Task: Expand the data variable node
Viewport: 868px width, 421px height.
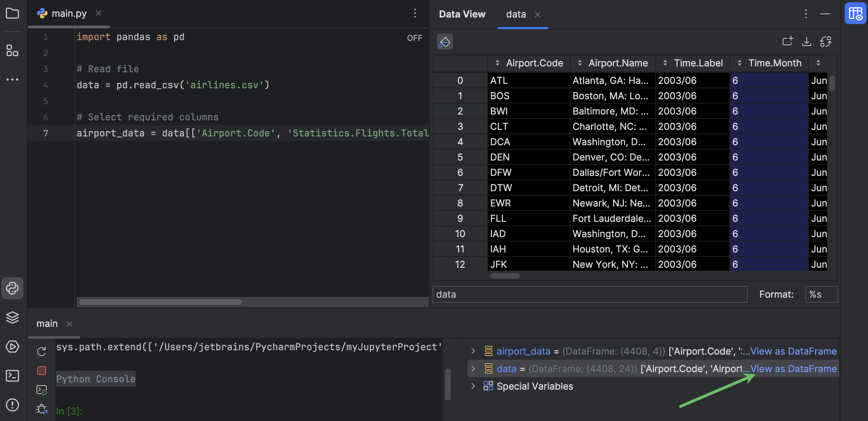Action: click(x=473, y=368)
